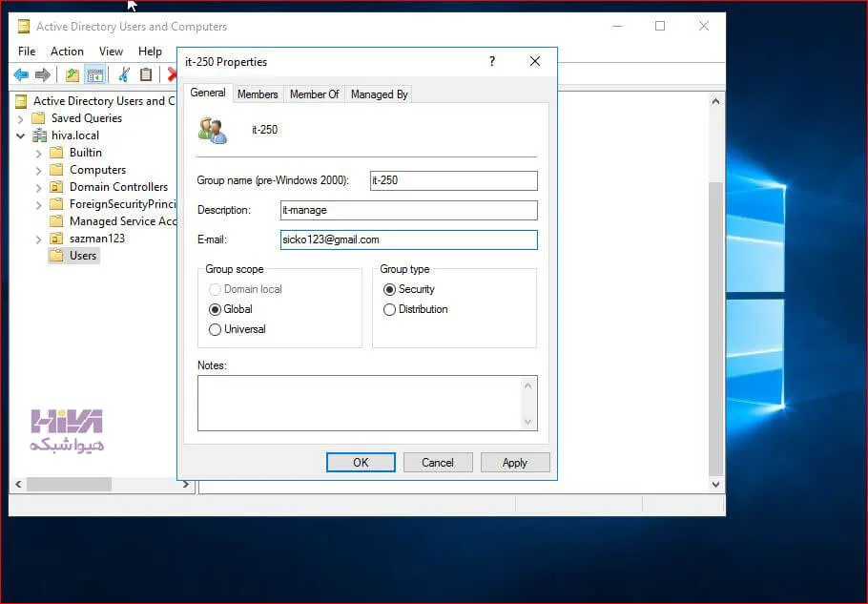Viewport: 868px width, 604px height.
Task: Select the Universal group scope
Action: tap(215, 329)
